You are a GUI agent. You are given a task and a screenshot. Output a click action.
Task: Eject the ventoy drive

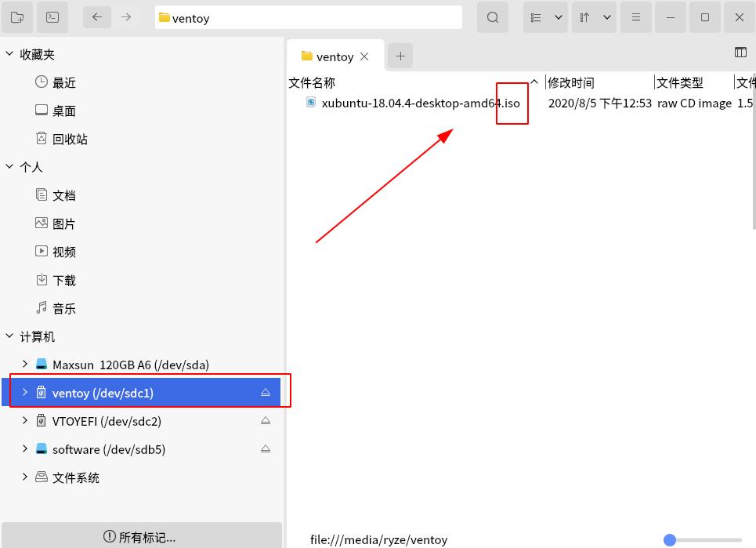[266, 392]
